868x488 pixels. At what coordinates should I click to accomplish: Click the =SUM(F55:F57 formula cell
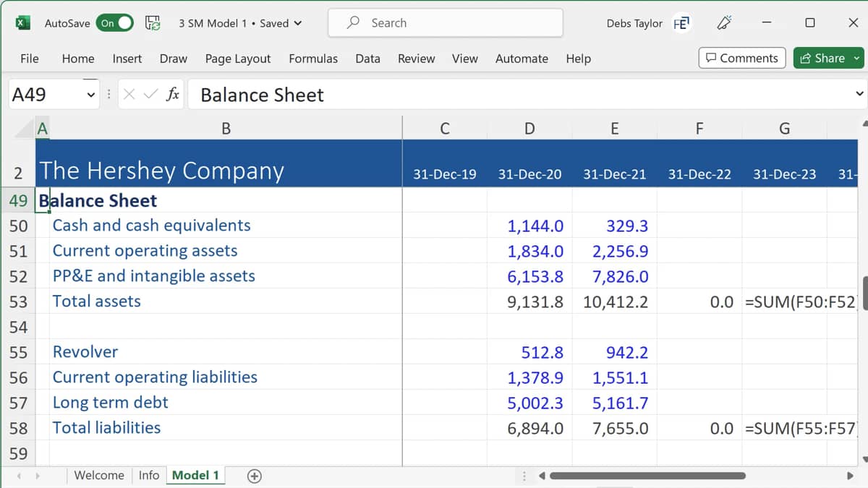point(800,428)
